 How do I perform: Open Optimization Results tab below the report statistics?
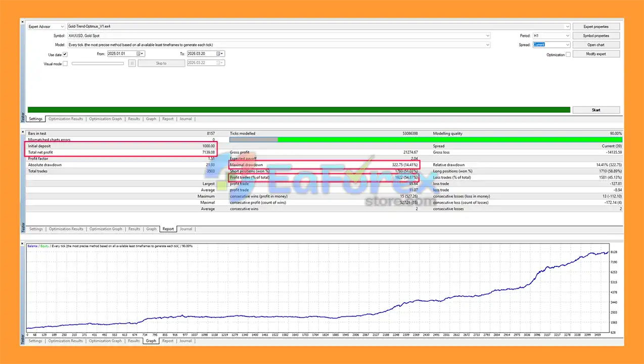66,229
